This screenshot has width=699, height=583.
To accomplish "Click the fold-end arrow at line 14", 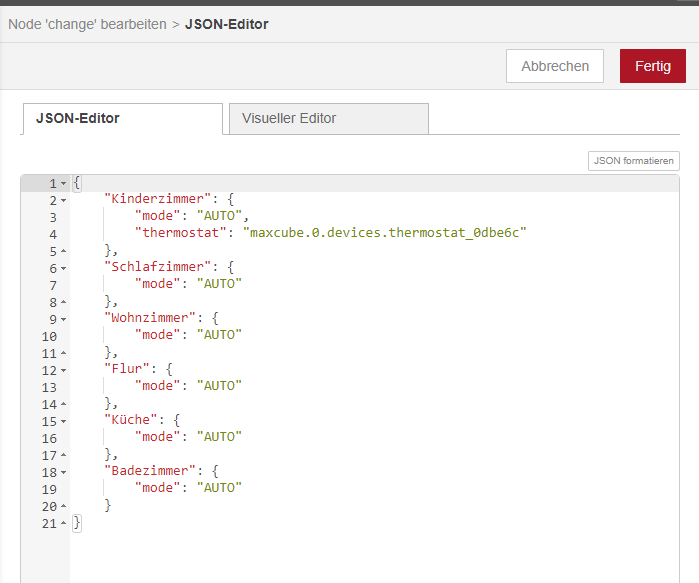I will [63, 404].
